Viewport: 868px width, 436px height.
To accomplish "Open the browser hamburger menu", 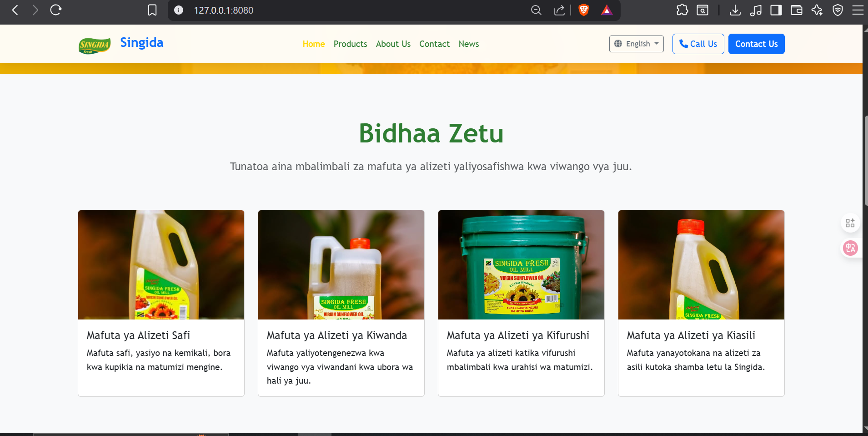I will [858, 10].
